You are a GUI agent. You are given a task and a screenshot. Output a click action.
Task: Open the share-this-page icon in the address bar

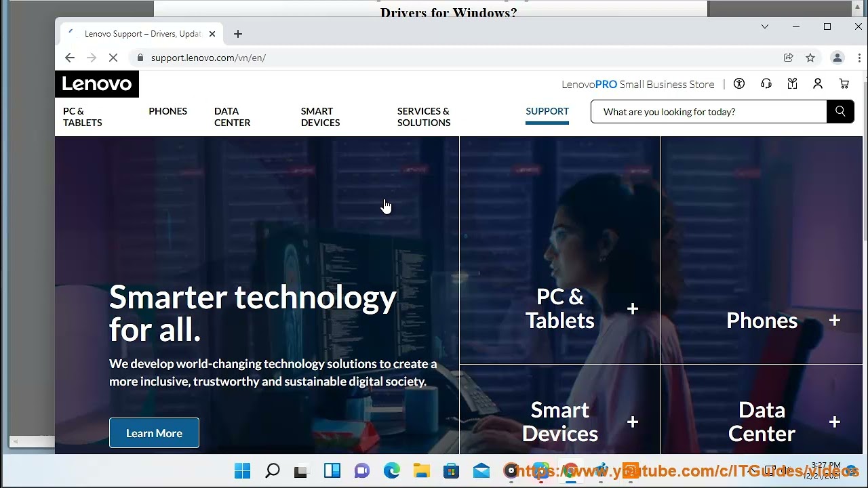[789, 58]
